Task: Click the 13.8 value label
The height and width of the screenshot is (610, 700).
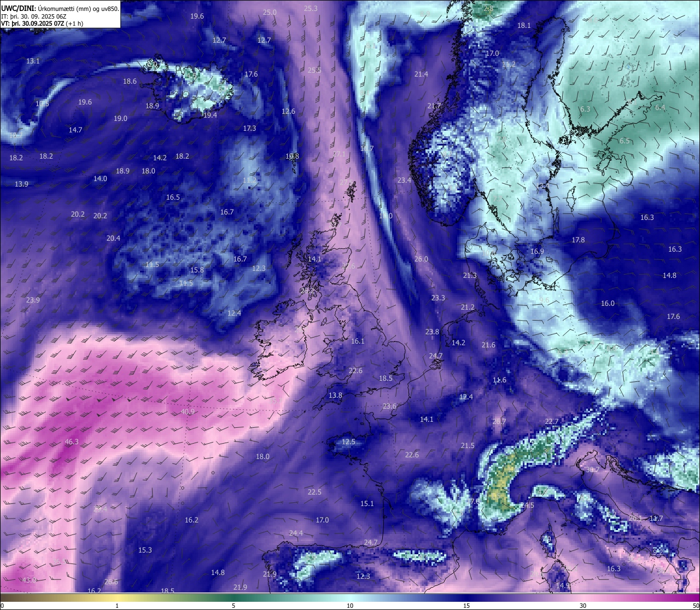Action: pos(335,396)
